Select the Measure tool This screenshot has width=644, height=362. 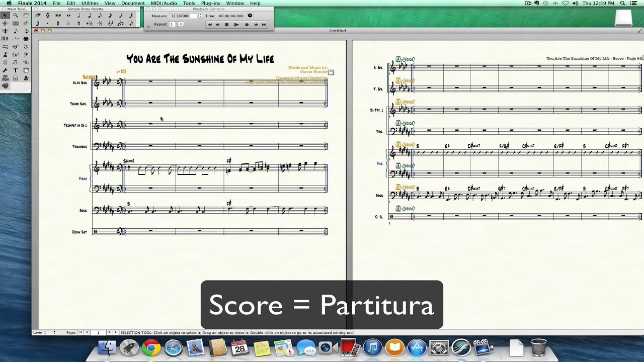coord(16,24)
